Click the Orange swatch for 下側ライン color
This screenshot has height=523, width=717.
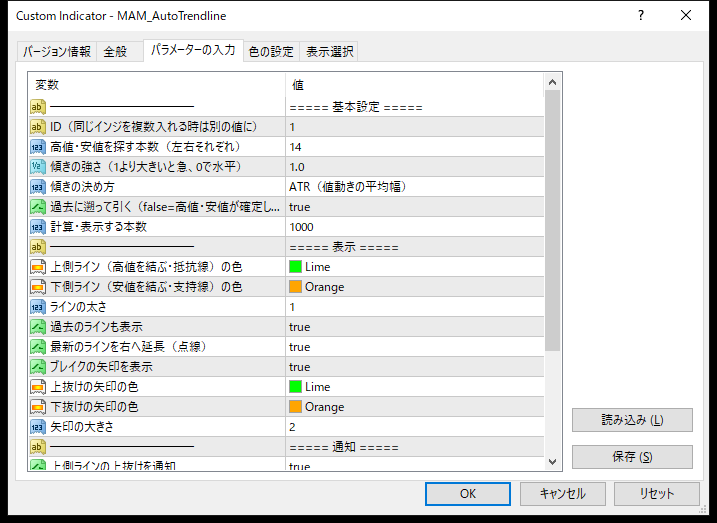[x=295, y=287]
